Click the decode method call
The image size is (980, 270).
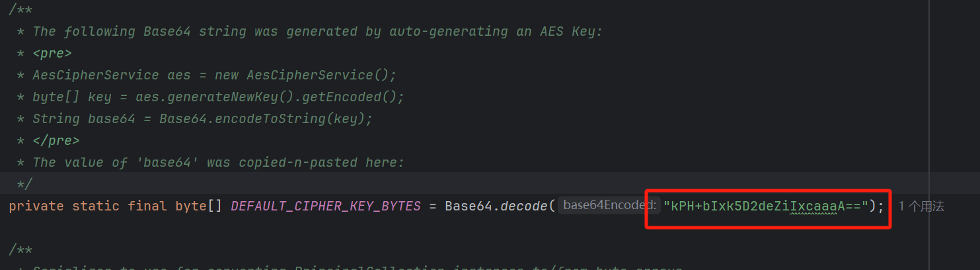pos(524,206)
